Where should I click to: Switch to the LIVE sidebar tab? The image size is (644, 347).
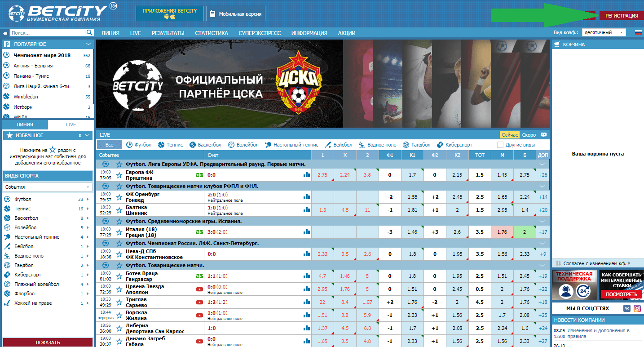71,125
